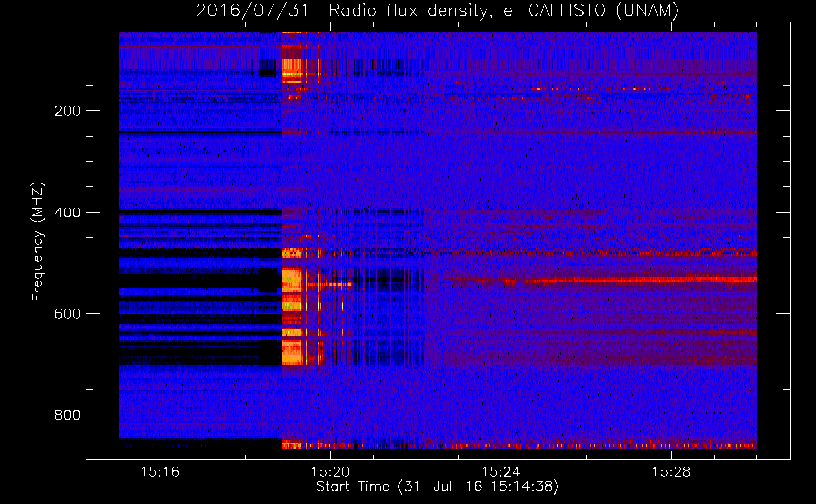Select the 800 frequency tick label
The width and height of the screenshot is (816, 504).
pyautogui.click(x=67, y=415)
